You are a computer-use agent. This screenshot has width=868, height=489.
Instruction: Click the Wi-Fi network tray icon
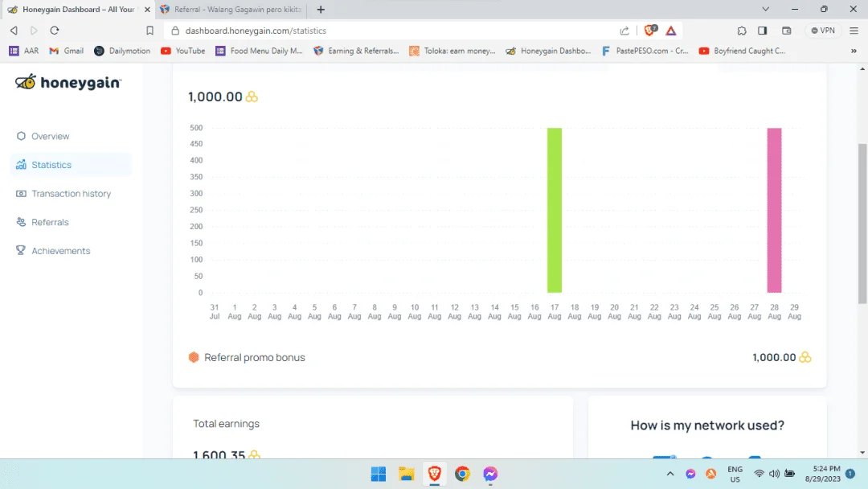coord(759,474)
